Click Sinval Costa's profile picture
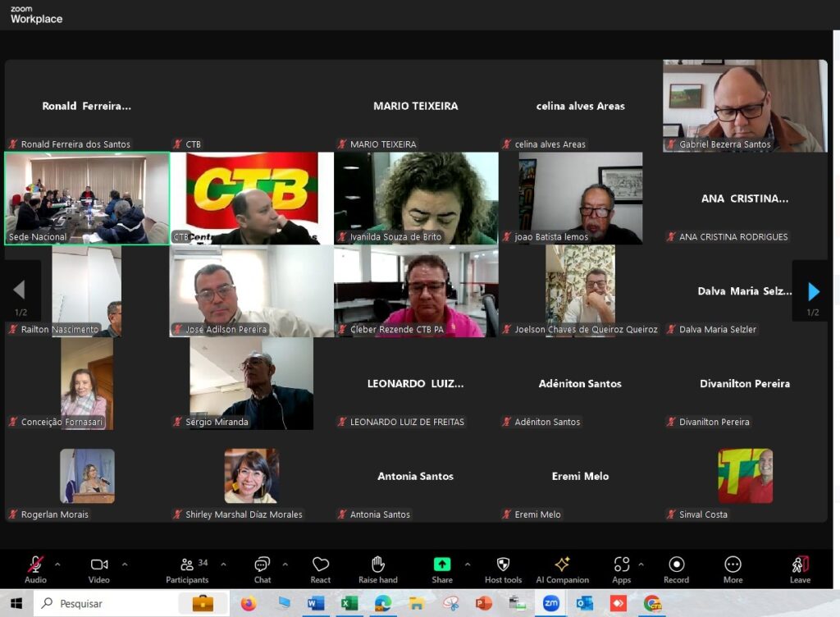The image size is (840, 617). coord(745,476)
